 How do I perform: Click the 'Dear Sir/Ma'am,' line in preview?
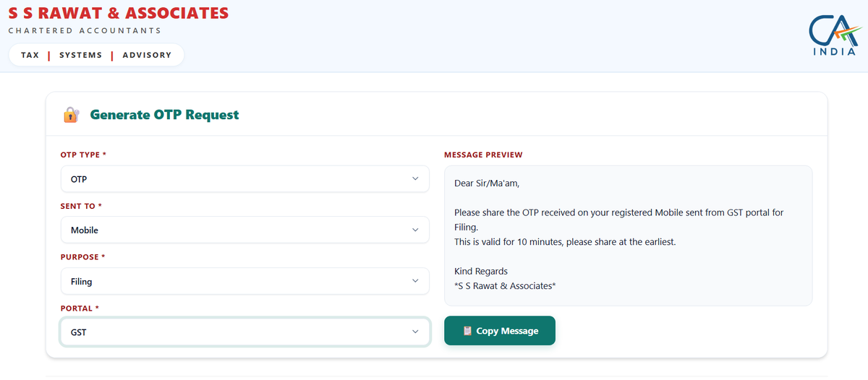click(x=487, y=183)
